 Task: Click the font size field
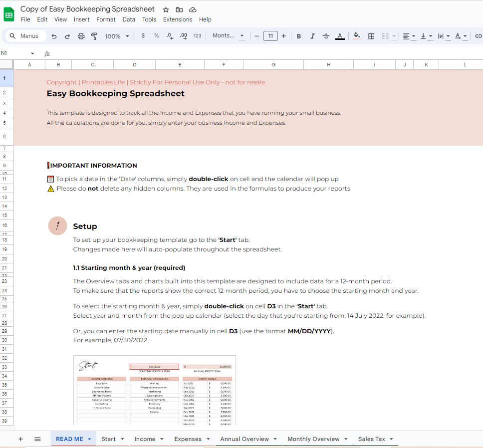click(x=270, y=36)
